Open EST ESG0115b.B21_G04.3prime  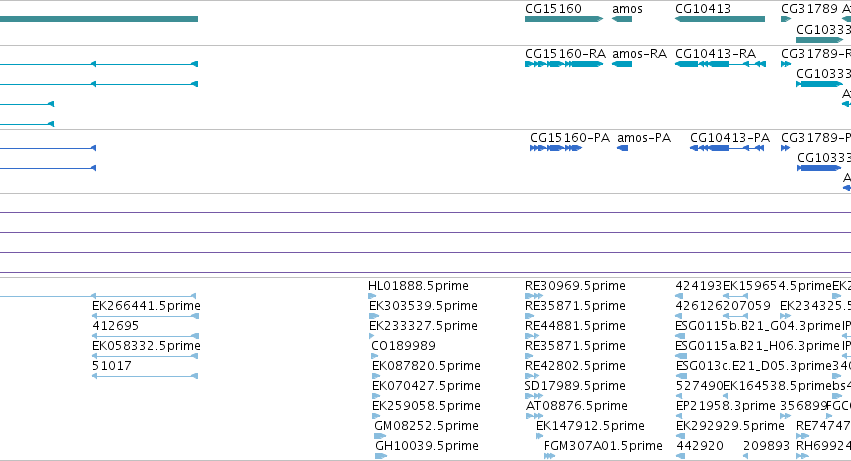(x=758, y=326)
